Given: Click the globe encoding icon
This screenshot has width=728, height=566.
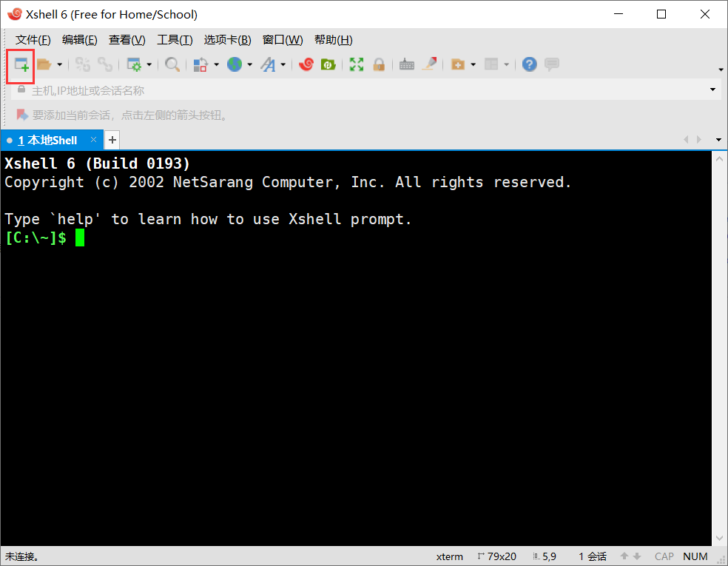Looking at the screenshot, I should (x=235, y=64).
